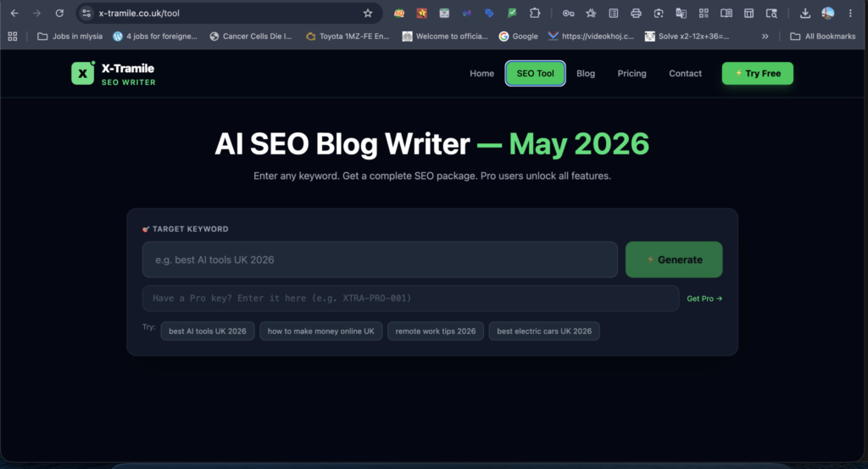Open the 'Welcome to officia...' bookmark

[445, 36]
